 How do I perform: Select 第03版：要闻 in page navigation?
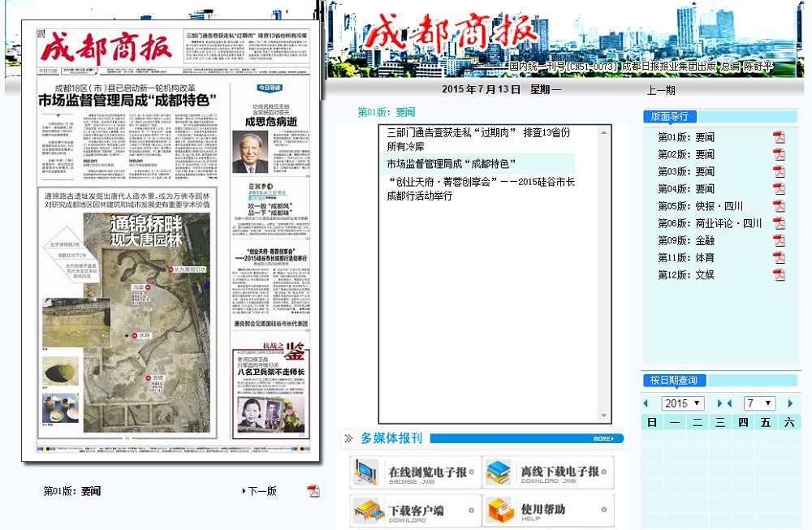coord(685,171)
